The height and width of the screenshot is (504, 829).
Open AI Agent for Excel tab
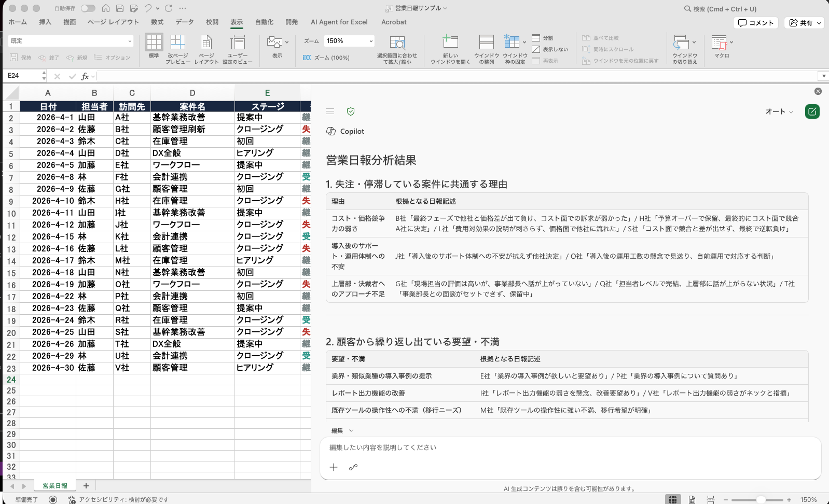point(339,22)
